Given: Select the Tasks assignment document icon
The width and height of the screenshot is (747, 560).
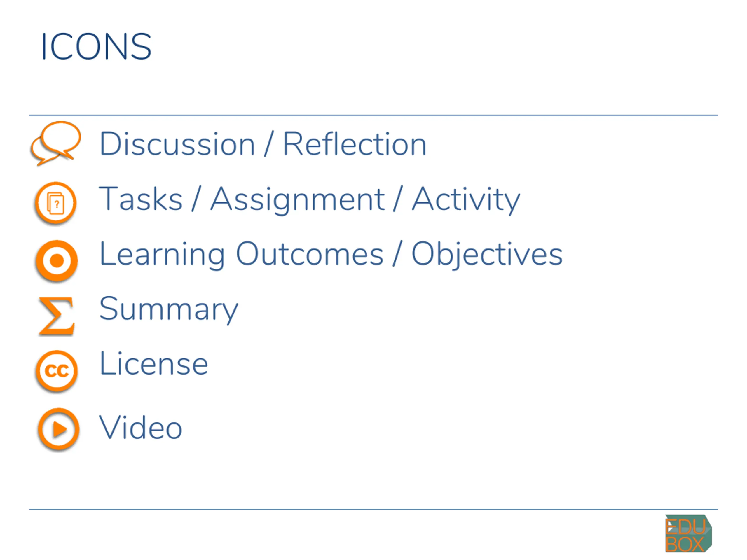Looking at the screenshot, I should [x=56, y=204].
